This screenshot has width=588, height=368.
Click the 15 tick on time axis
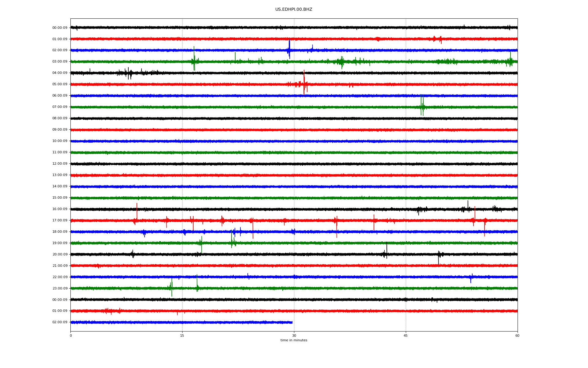pos(182,336)
